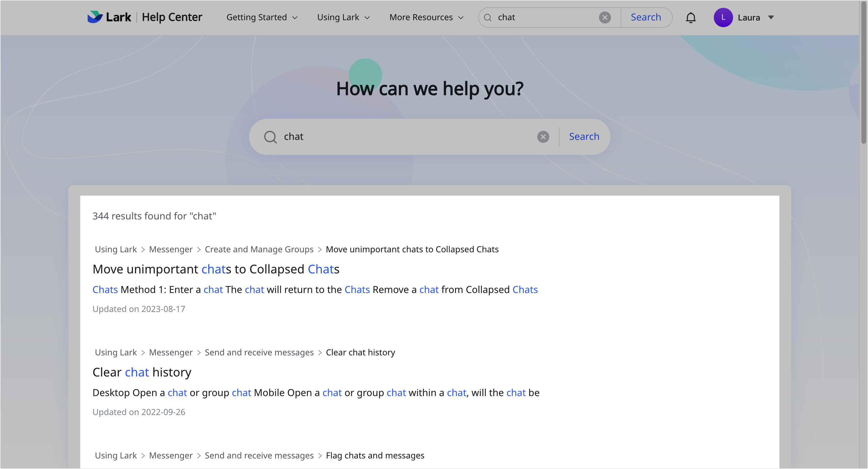Image resolution: width=868 pixels, height=469 pixels.
Task: Click the magnifier icon in the header search
Action: 487,17
